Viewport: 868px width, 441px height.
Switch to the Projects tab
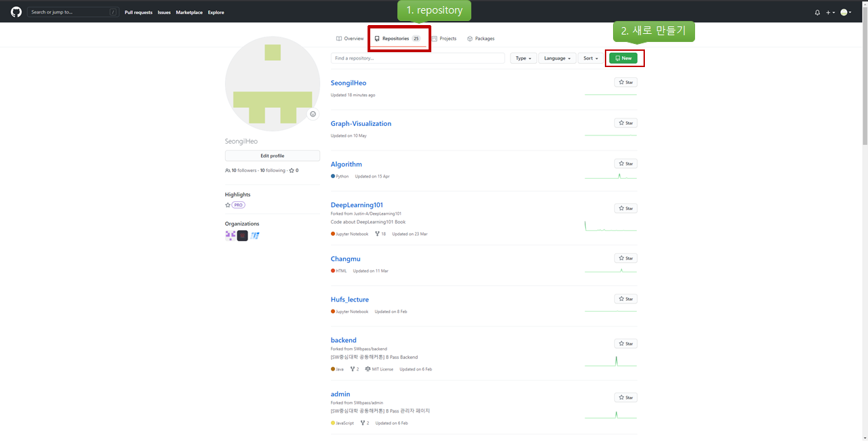443,39
